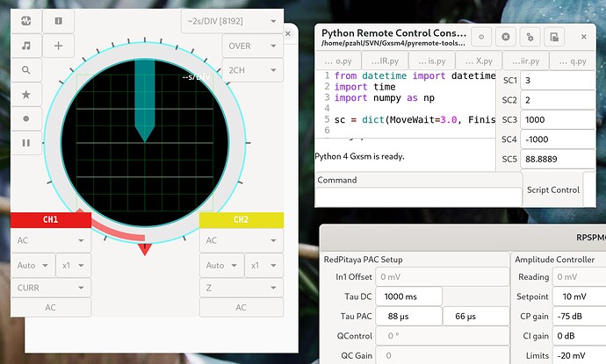
Task: Open the ~2s/DIV time base dropdown
Action: tap(231, 20)
